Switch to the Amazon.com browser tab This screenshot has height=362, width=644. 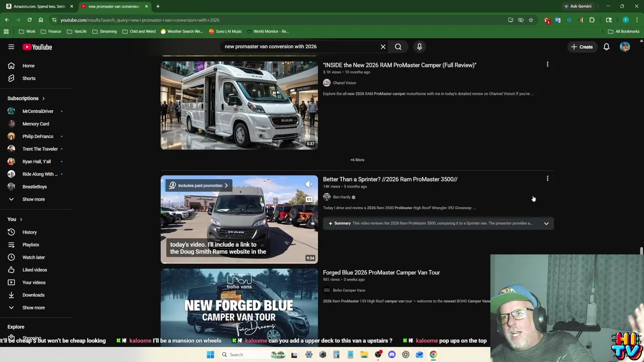(39, 7)
